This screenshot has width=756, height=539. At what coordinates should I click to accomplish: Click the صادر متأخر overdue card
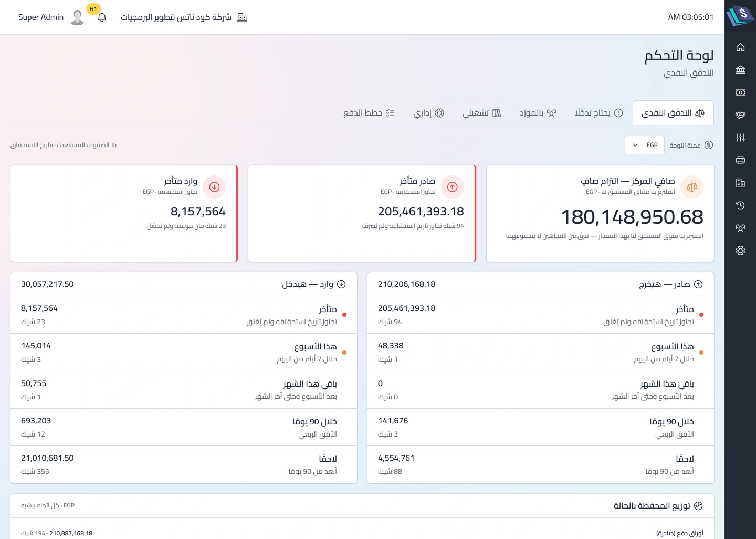pos(362,213)
